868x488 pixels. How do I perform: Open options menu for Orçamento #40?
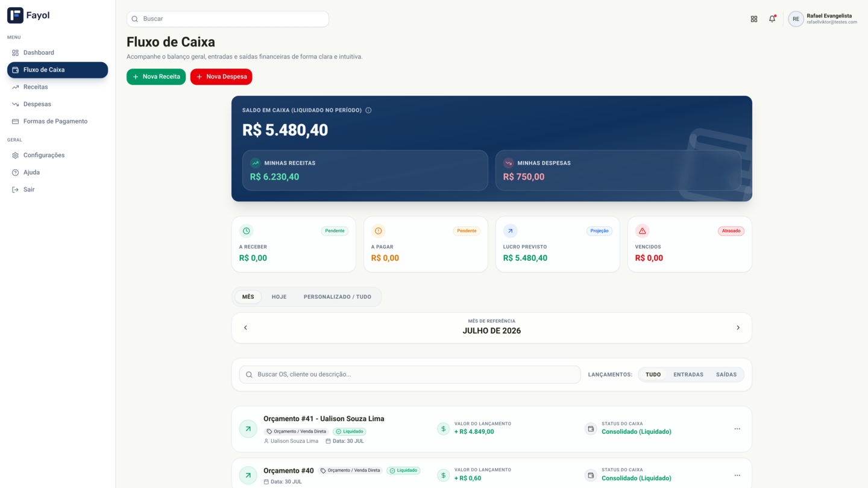tap(737, 475)
